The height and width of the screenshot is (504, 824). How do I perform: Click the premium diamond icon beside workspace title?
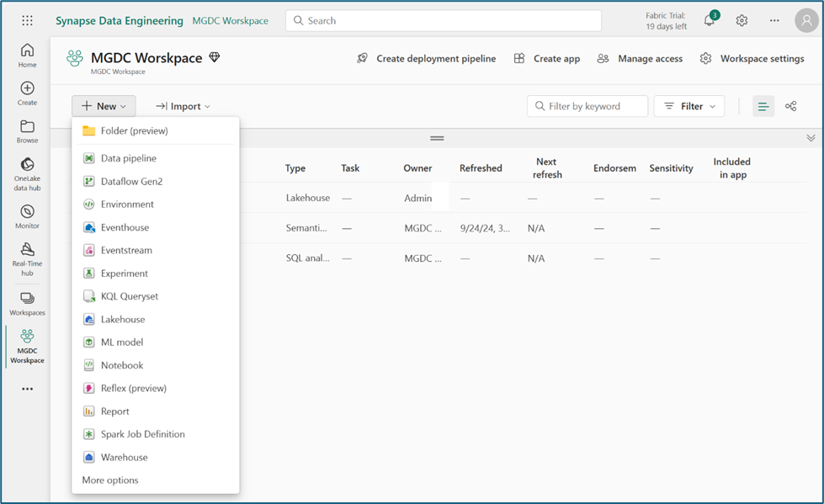pos(215,56)
